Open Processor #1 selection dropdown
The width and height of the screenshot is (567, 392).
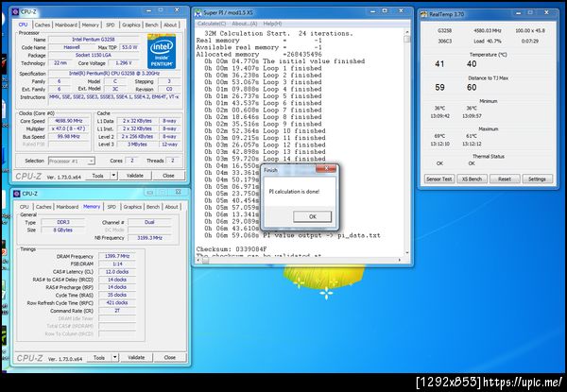tap(72, 161)
